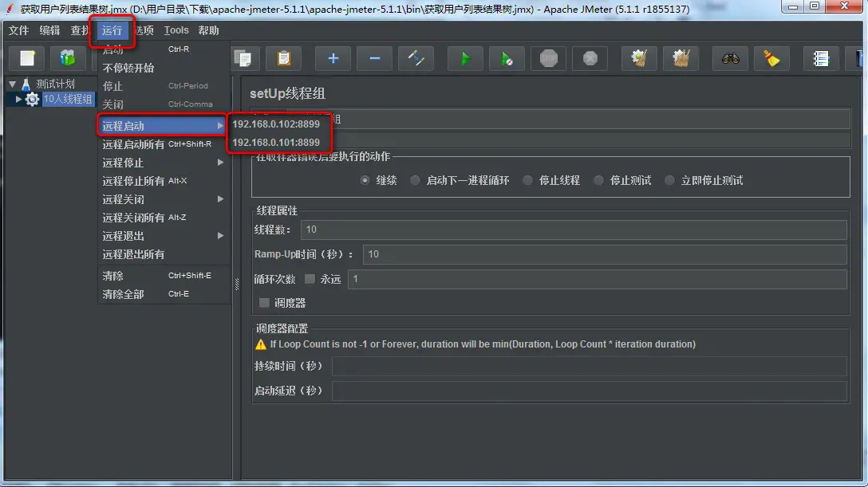This screenshot has height=487, width=868.
Task: Select the 停止测试 radio button
Action: 598,180
